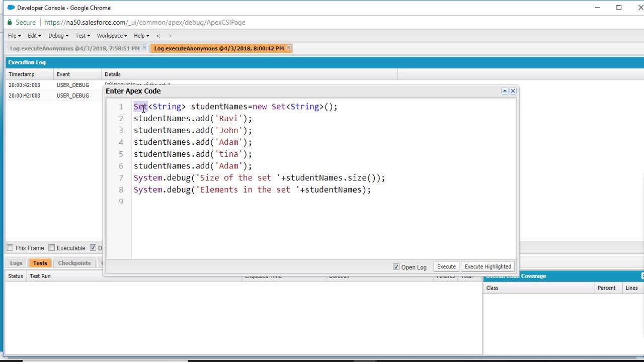The height and width of the screenshot is (362, 644).
Task: Click the Execute button
Action: pos(446,266)
